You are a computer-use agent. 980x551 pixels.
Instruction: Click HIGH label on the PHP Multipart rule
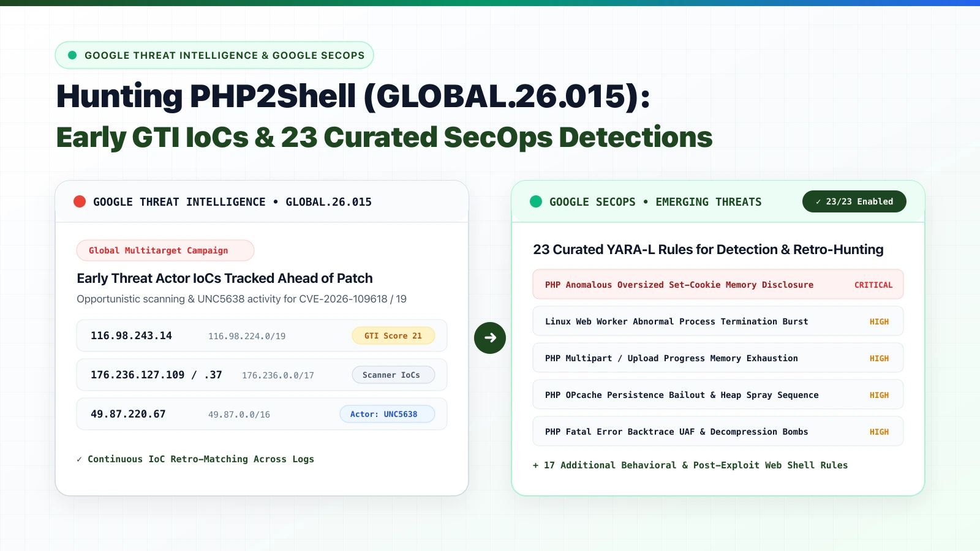[x=879, y=358]
